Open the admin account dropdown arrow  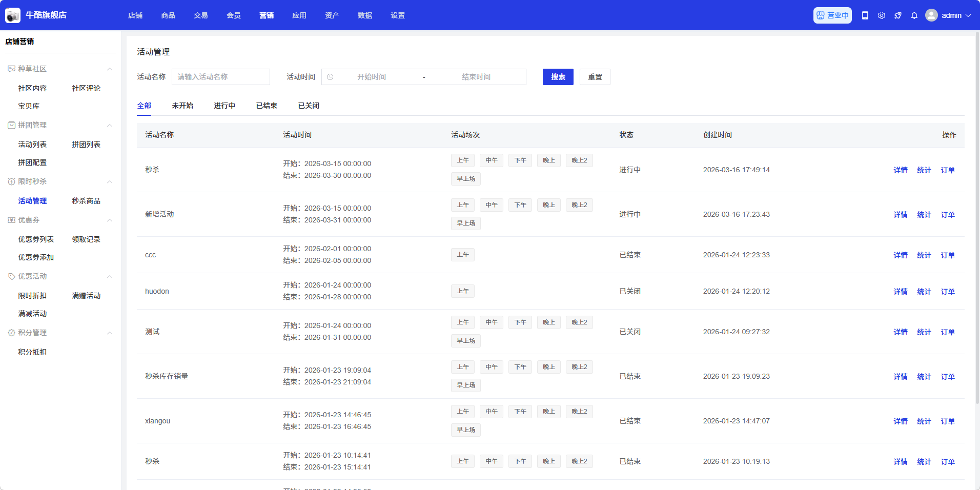coord(968,15)
